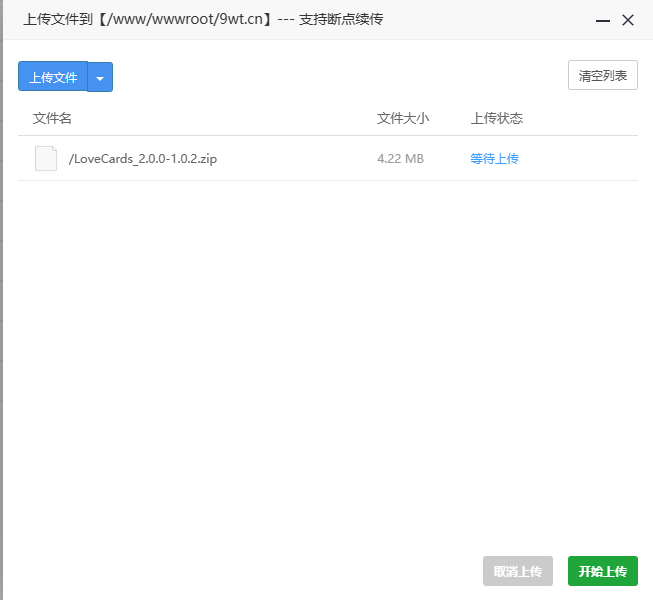This screenshot has height=600, width=653.
Task: Minimize the upload dialog
Action: [x=603, y=20]
